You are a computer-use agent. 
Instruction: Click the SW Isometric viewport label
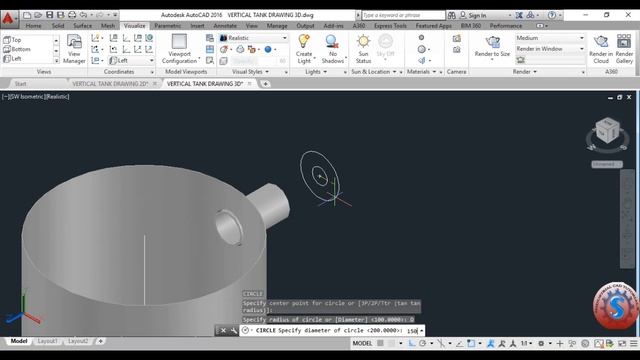point(27,97)
